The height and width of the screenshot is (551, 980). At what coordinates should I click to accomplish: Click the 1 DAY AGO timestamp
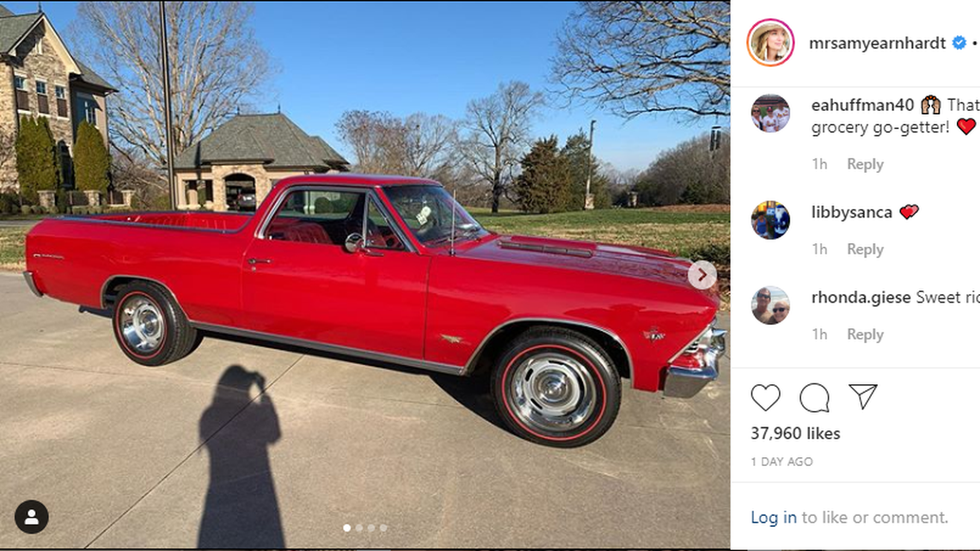point(781,462)
